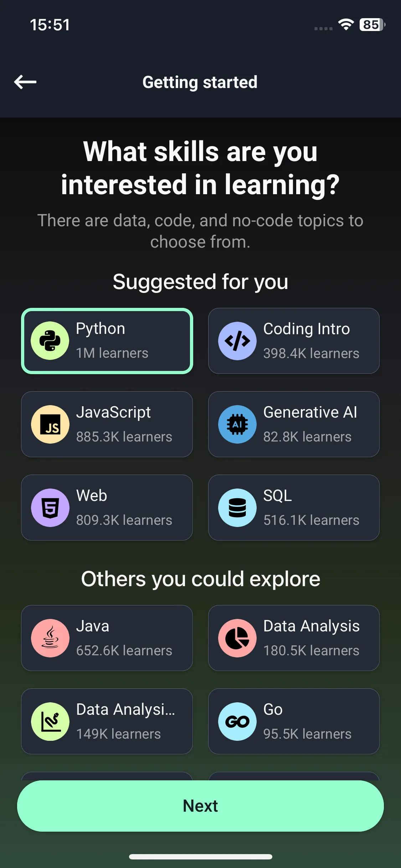The width and height of the screenshot is (401, 868).
Task: Check the Wi-Fi status icon
Action: point(346,25)
